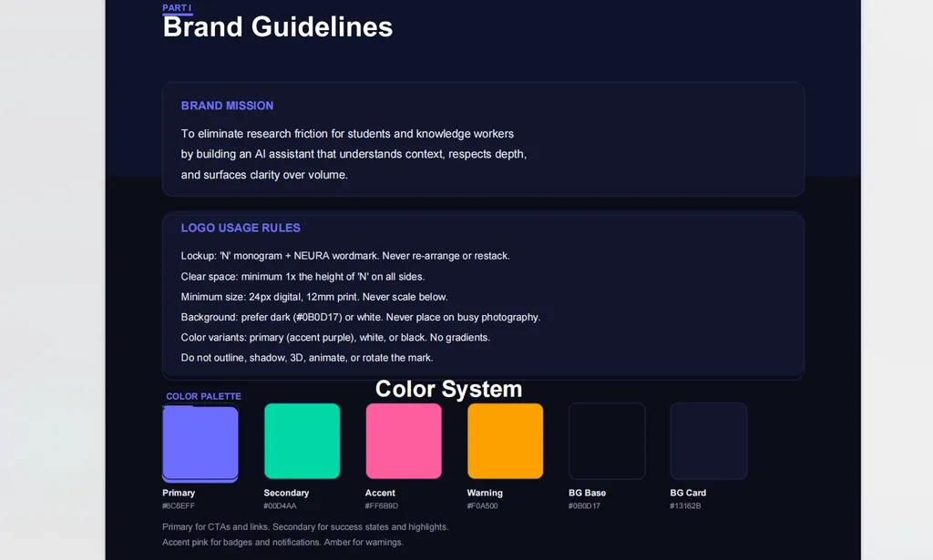Click the Primary swatch name label
Screen dimensions: 933x560
click(179, 493)
